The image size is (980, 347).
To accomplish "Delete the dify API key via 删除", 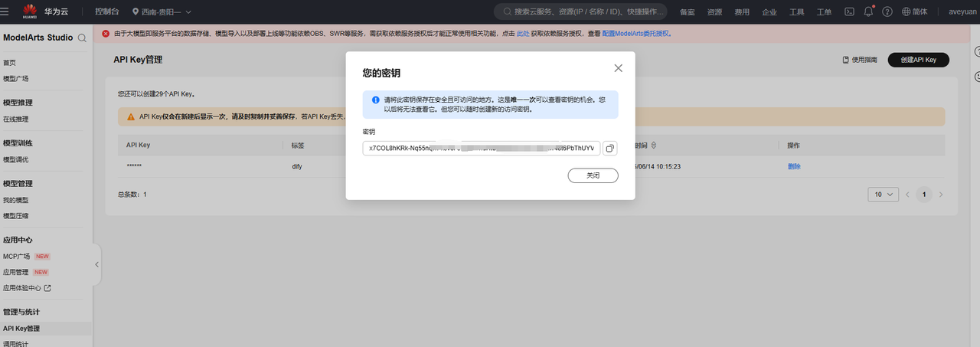I will coord(794,166).
